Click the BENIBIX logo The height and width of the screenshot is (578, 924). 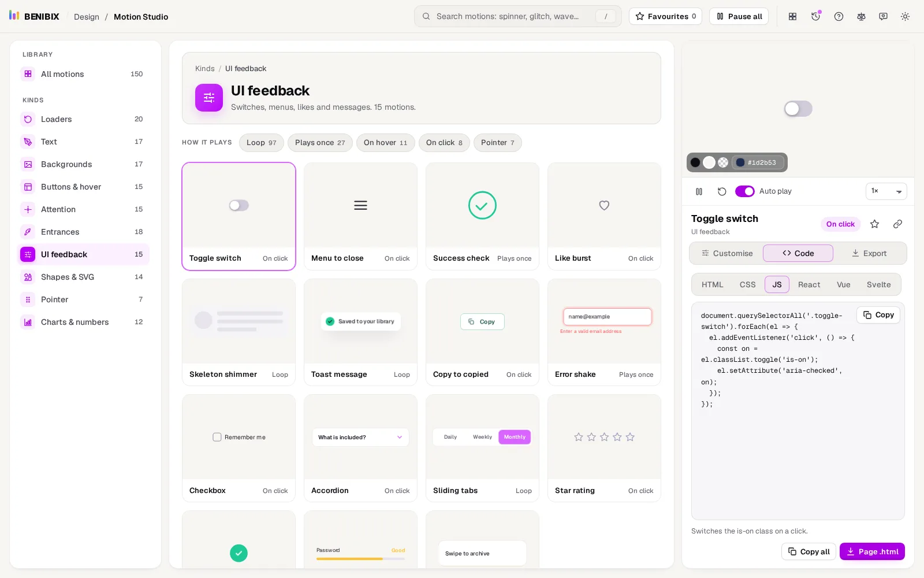(x=34, y=16)
